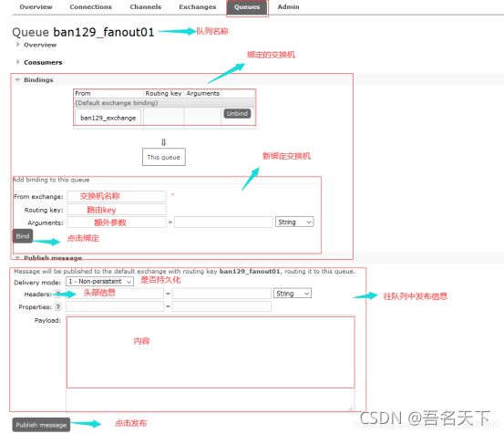Open the Overview tab
Viewport: 504px width, 434px height.
pos(36,6)
